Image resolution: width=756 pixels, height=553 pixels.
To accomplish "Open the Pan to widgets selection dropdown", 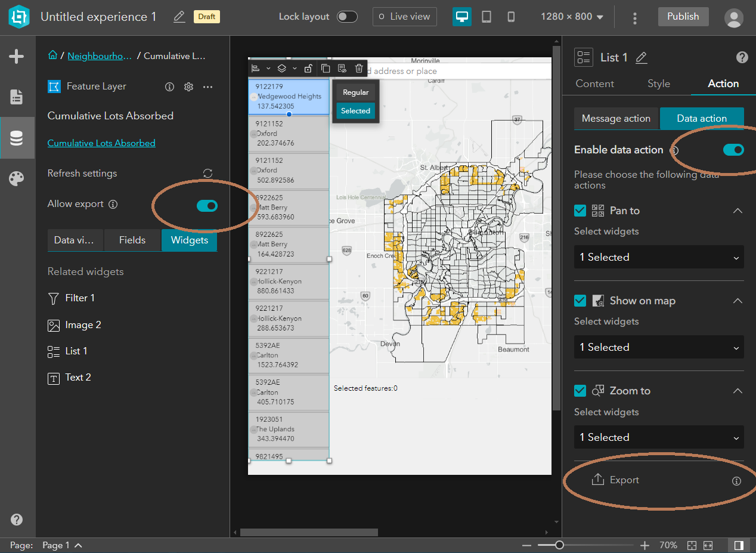I will [x=658, y=257].
